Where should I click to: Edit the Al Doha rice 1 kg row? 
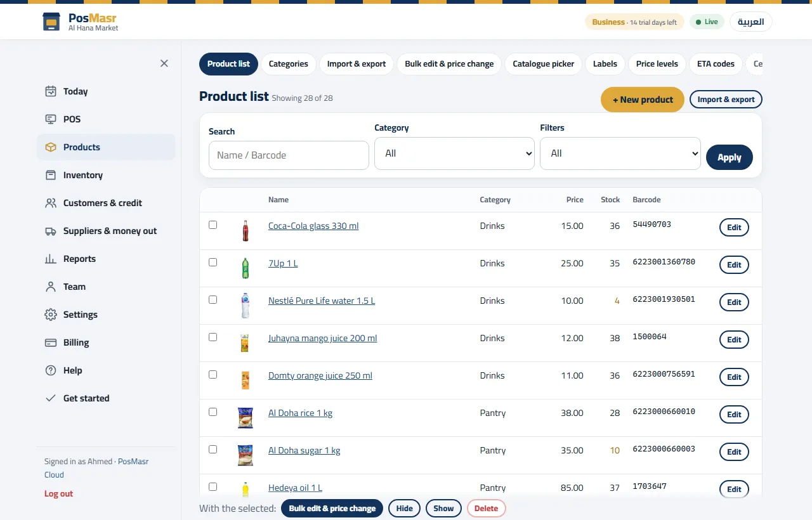tap(734, 415)
